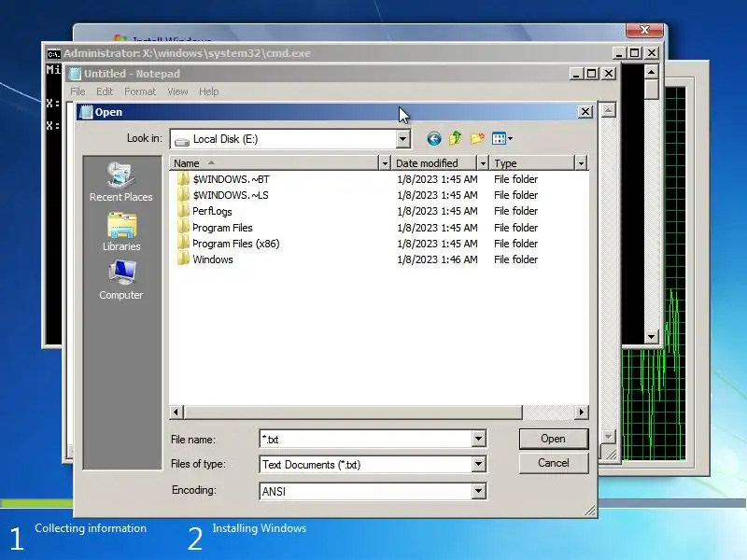Open Recent Places in sidebar
Screen dimensions: 747x560
(x=121, y=182)
